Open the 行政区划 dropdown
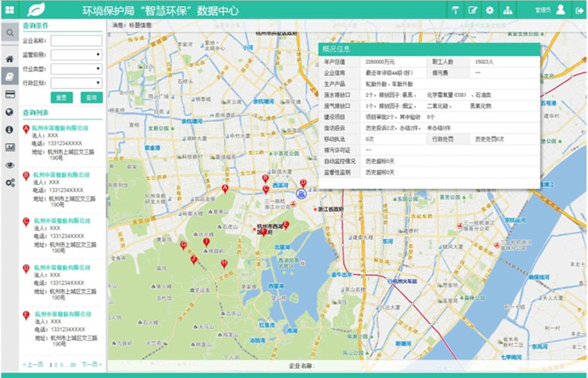 click(76, 82)
